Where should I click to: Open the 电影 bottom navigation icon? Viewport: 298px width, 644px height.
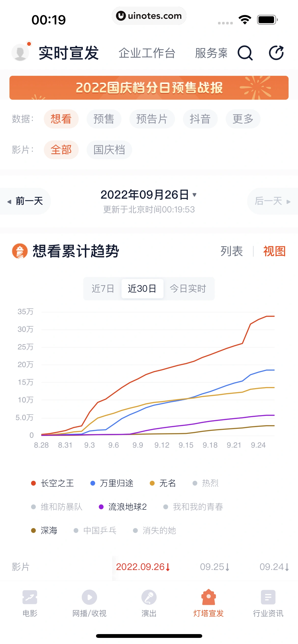pyautogui.click(x=30, y=597)
